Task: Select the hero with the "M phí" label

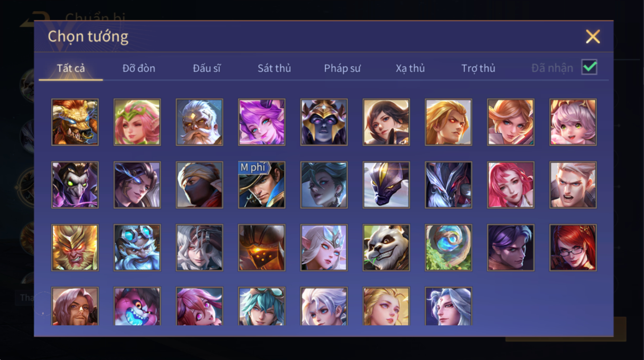Action: click(x=262, y=185)
